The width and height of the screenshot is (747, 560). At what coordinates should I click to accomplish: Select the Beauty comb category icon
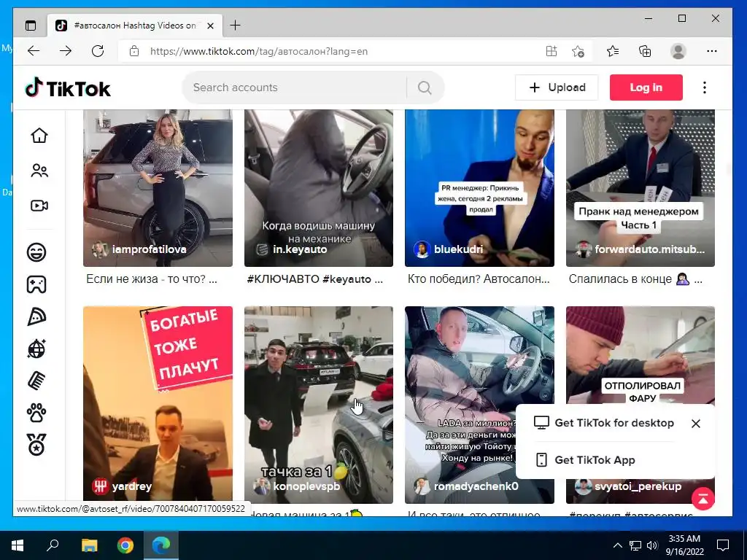36,381
